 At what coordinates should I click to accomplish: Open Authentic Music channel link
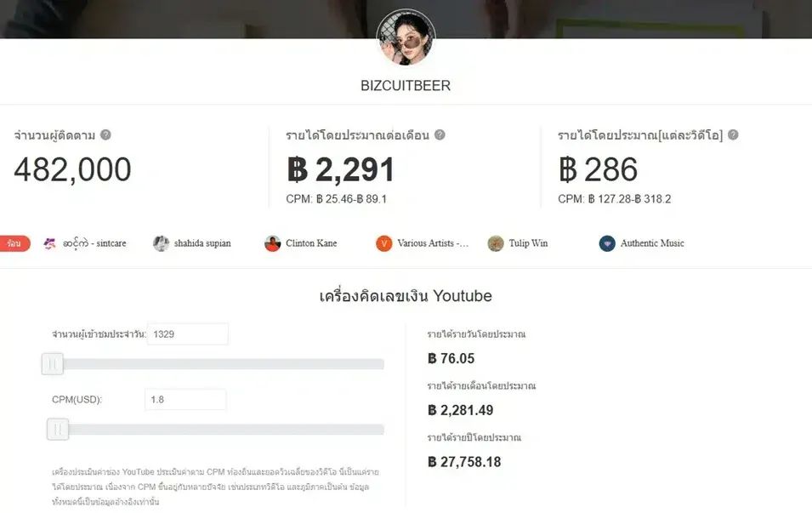652,243
